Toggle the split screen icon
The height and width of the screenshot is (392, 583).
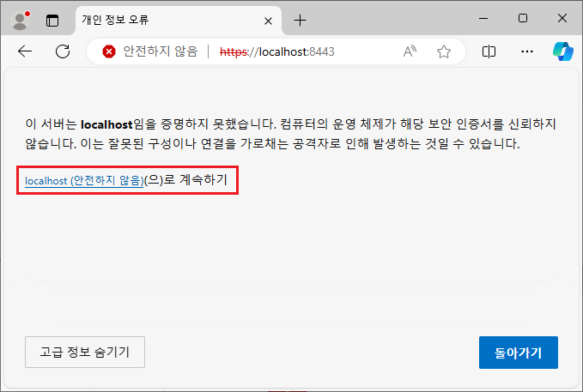pyautogui.click(x=489, y=51)
